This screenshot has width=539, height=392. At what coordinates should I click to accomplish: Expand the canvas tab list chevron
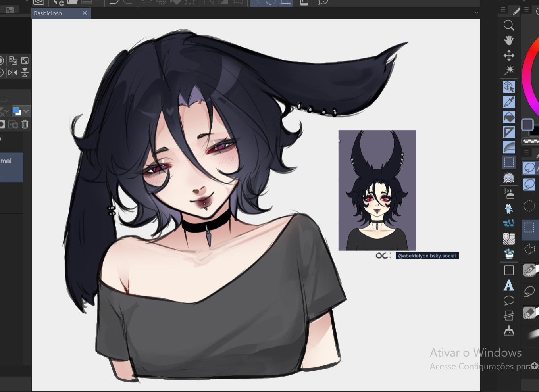[x=476, y=13]
